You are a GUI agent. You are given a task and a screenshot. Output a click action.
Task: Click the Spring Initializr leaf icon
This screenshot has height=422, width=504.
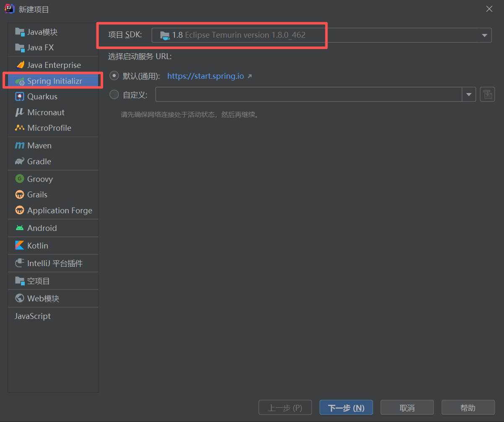pyautogui.click(x=20, y=81)
